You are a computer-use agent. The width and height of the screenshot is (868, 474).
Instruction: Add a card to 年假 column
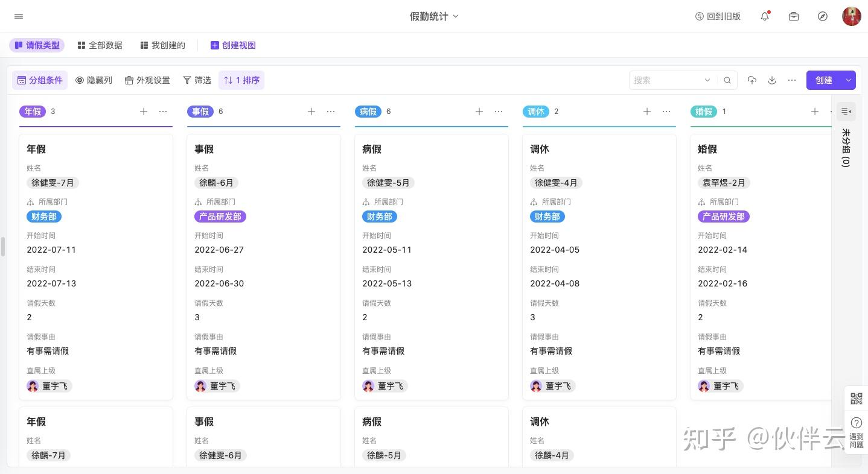(144, 112)
